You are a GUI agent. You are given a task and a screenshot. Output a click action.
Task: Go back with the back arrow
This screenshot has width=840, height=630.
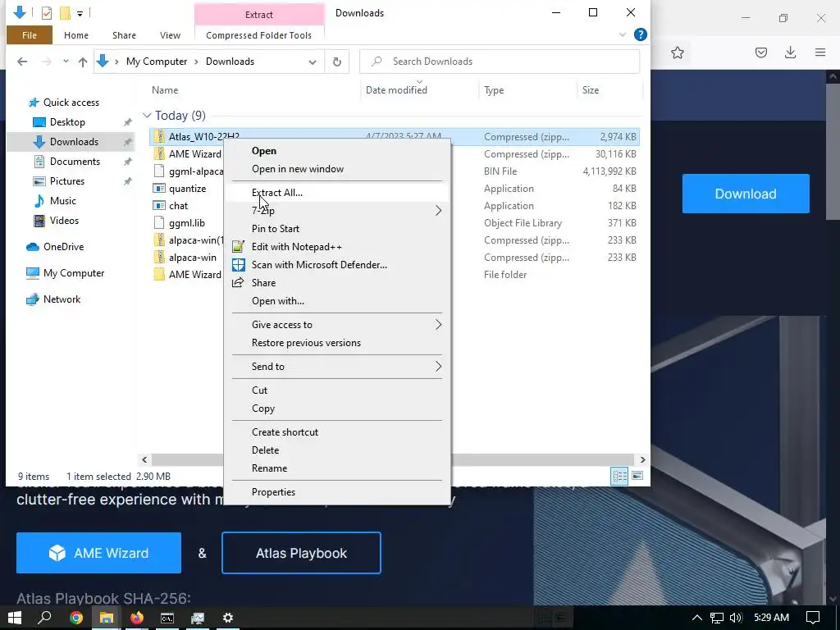(x=22, y=62)
